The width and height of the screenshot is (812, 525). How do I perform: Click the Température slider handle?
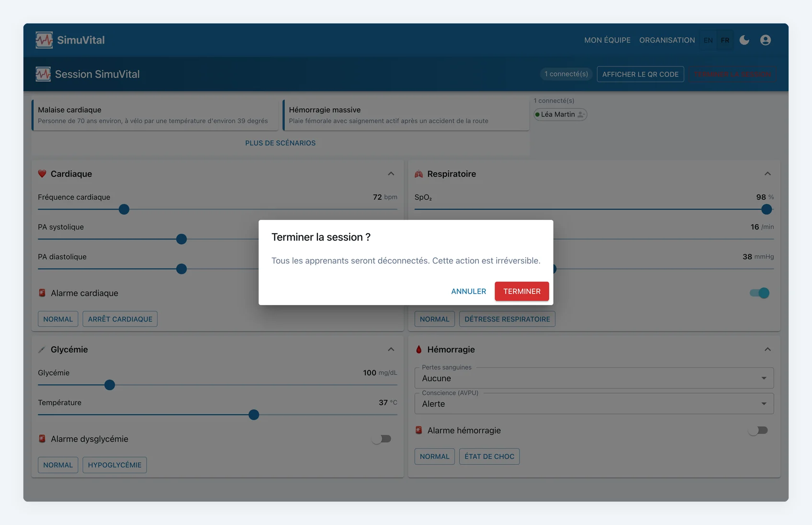click(x=254, y=415)
